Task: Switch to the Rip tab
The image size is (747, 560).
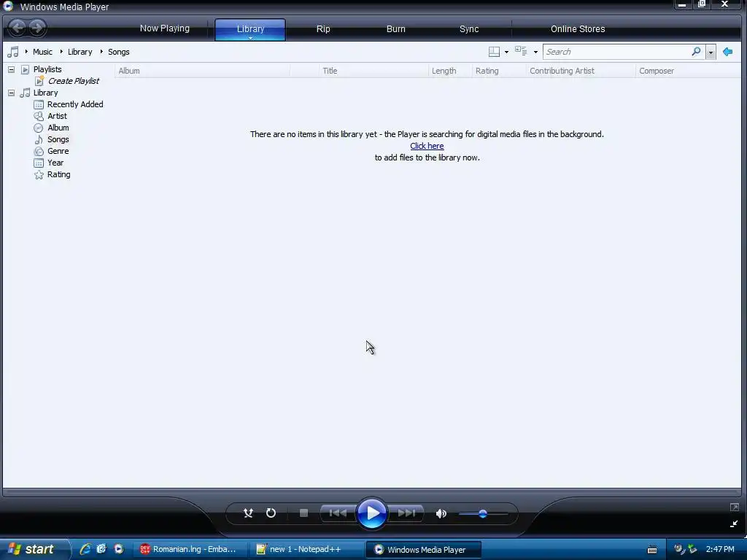Action: pyautogui.click(x=323, y=28)
